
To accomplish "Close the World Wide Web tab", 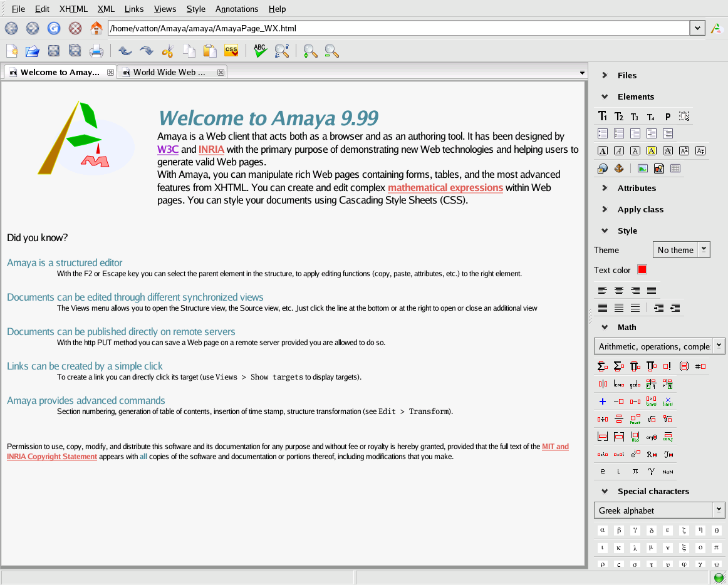I will [x=221, y=72].
